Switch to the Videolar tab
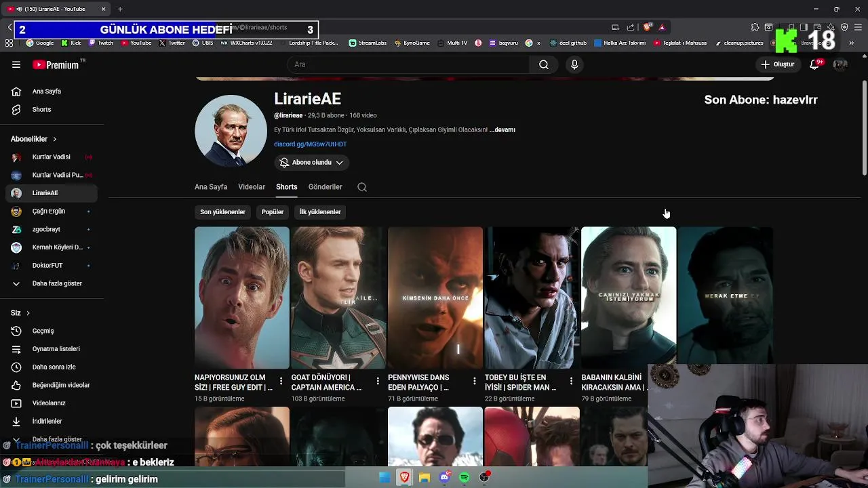This screenshot has width=868, height=488. [x=252, y=187]
